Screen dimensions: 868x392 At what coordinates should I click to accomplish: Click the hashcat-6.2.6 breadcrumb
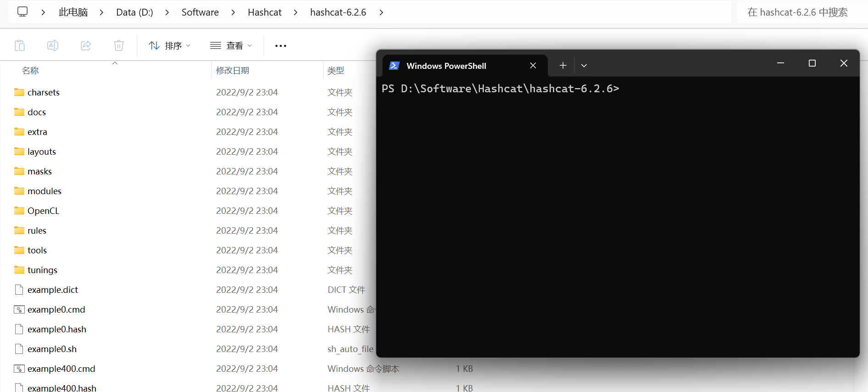coord(338,12)
